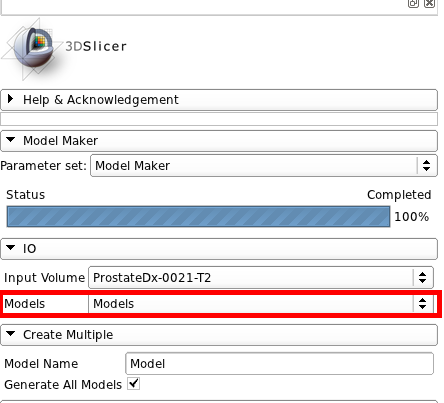
Task: Collapse the IO section
Action: click(219, 249)
